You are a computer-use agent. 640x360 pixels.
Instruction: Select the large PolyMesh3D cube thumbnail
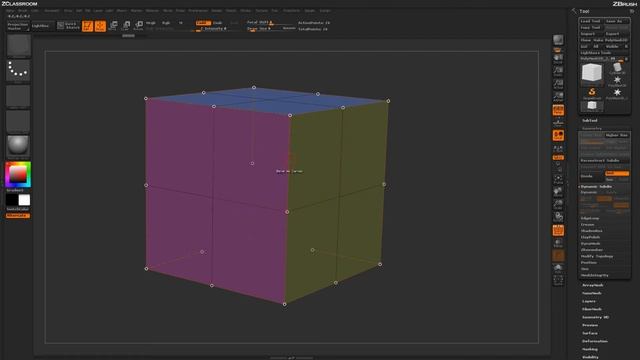click(x=591, y=74)
